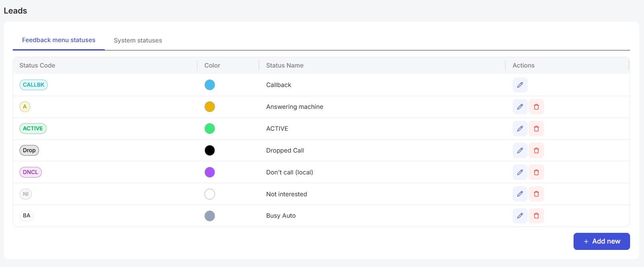Edit the Busy Auto status
Screen dimensions: 644x267
(x=520, y=216)
